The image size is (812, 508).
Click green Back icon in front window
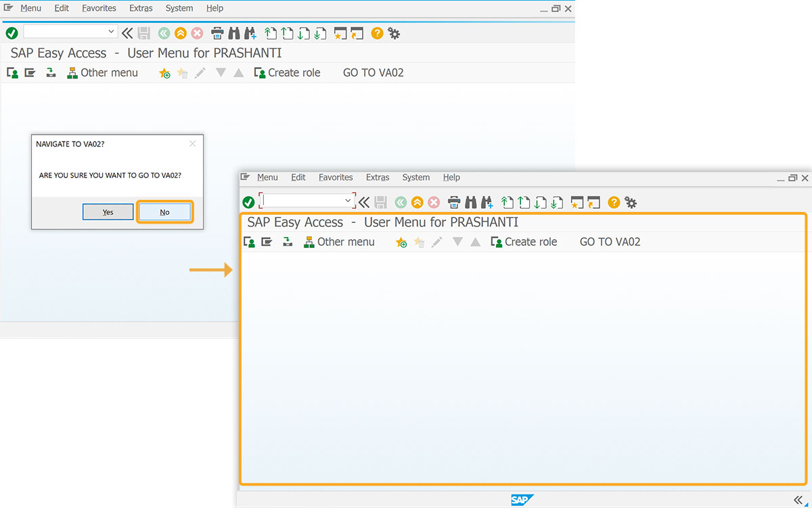pos(401,202)
